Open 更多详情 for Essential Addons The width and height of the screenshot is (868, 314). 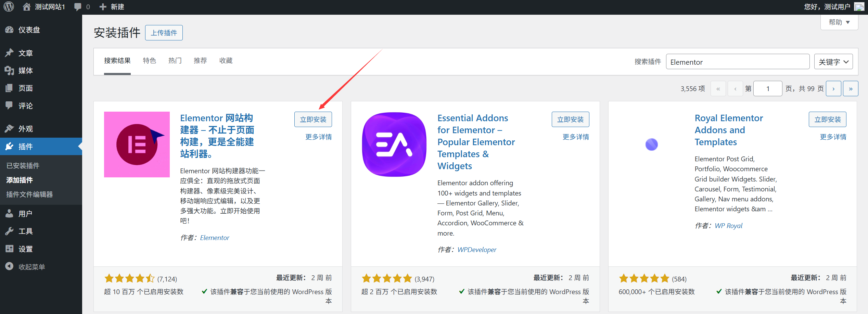576,137
